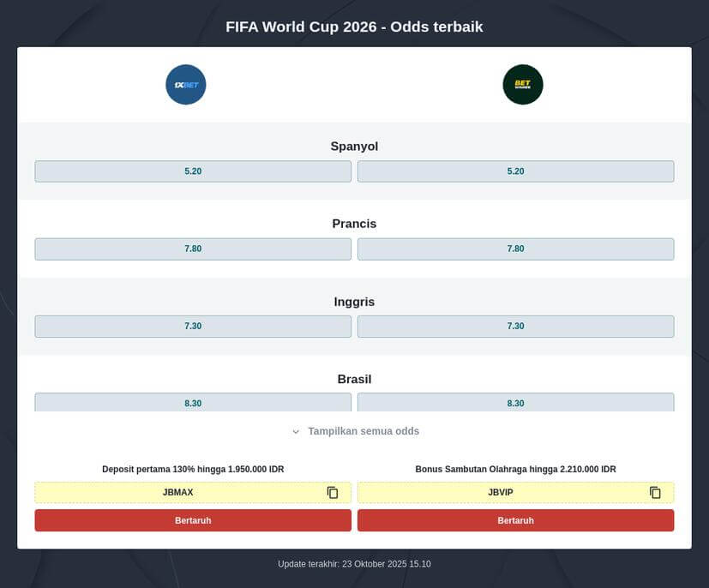Show all odds via 'Tampilkan semua odds'
This screenshot has width=709, height=588.
[364, 431]
